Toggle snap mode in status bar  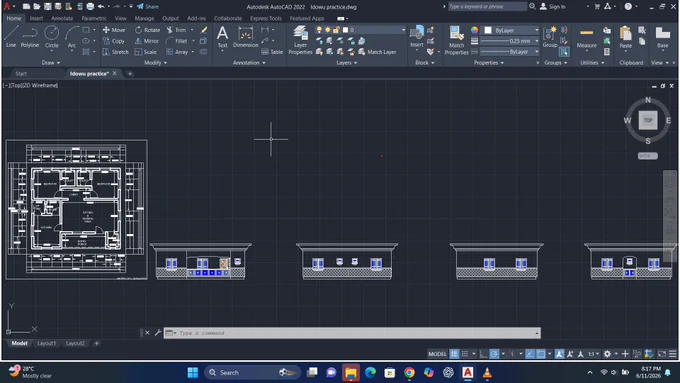[465, 354]
